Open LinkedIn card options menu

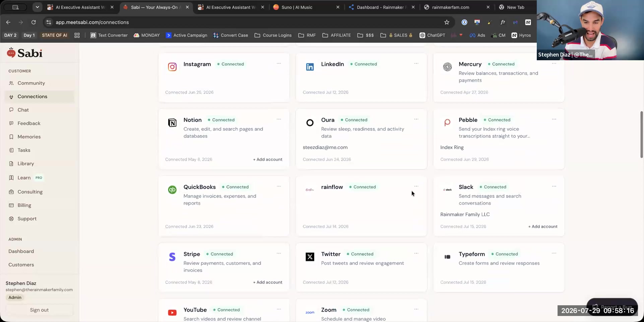(416, 64)
